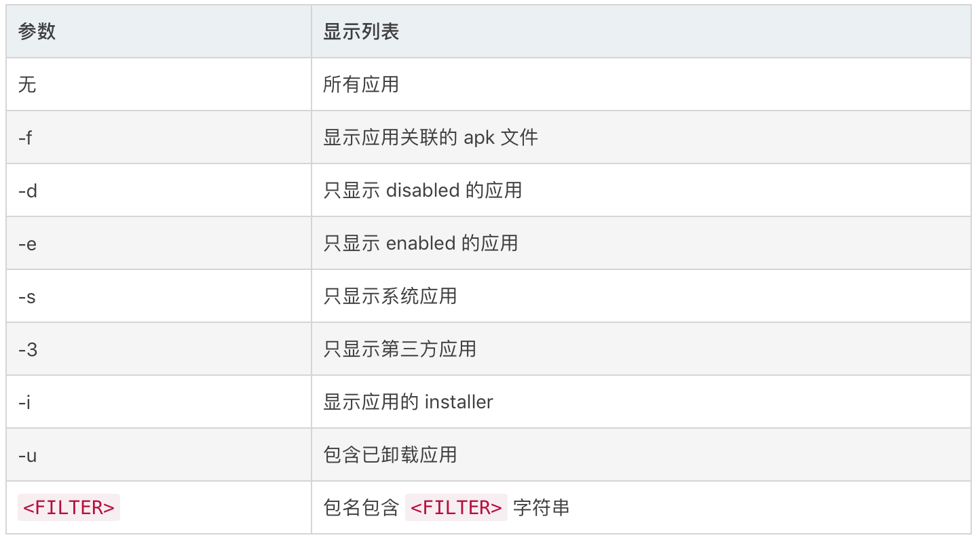Select the -3 parameter cell

(x=159, y=349)
